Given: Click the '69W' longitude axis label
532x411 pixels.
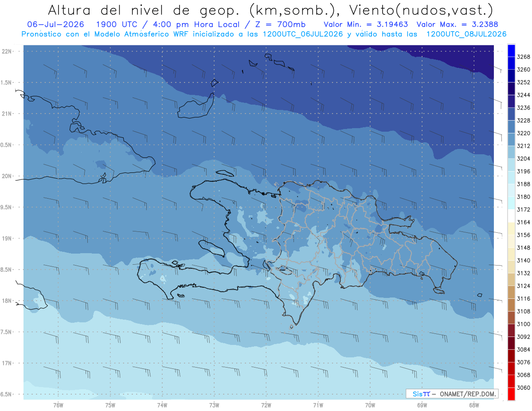Looking at the screenshot, I should (x=422, y=405).
